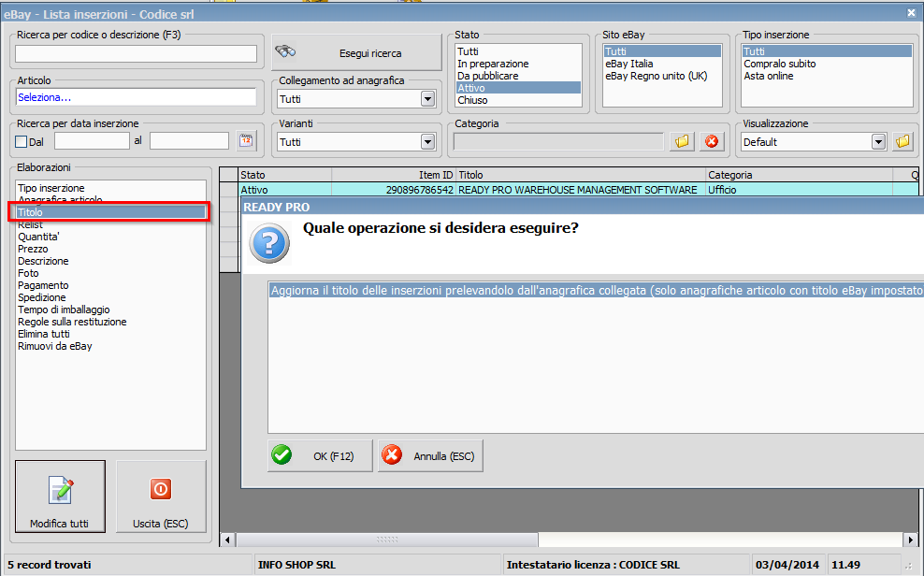The width and height of the screenshot is (924, 576).
Task: Select Prezzo in Elaborazioni list
Action: (110, 249)
